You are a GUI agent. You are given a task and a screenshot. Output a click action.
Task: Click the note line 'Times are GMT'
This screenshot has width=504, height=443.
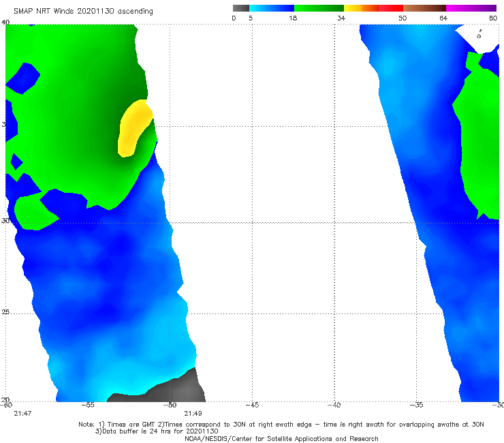click(131, 425)
